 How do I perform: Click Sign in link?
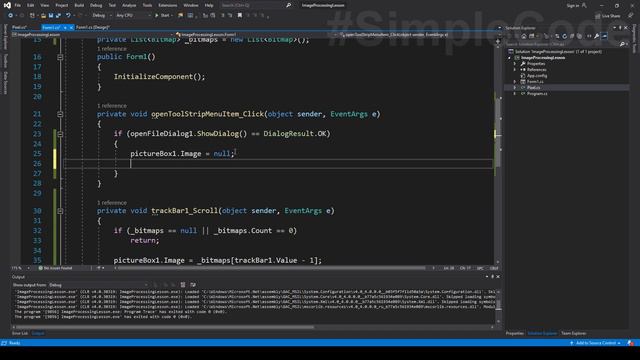point(572,5)
